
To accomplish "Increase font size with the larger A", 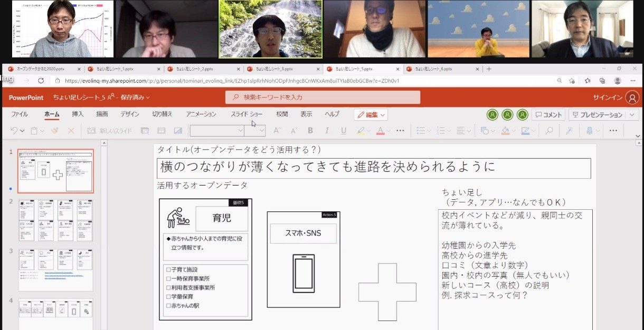I will click(x=277, y=131).
